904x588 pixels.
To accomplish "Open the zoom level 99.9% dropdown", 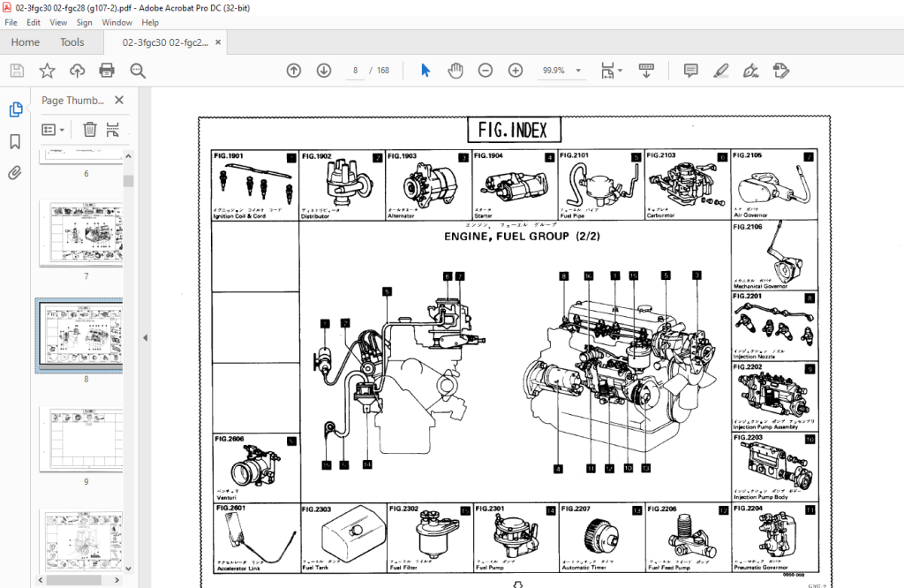I will coord(561,71).
